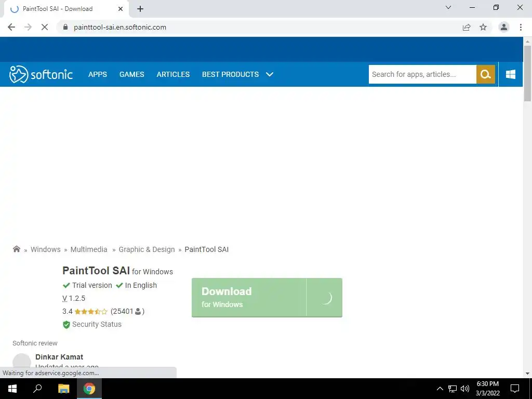Click the Softonic review label
The width and height of the screenshot is (532, 399).
pos(35,343)
